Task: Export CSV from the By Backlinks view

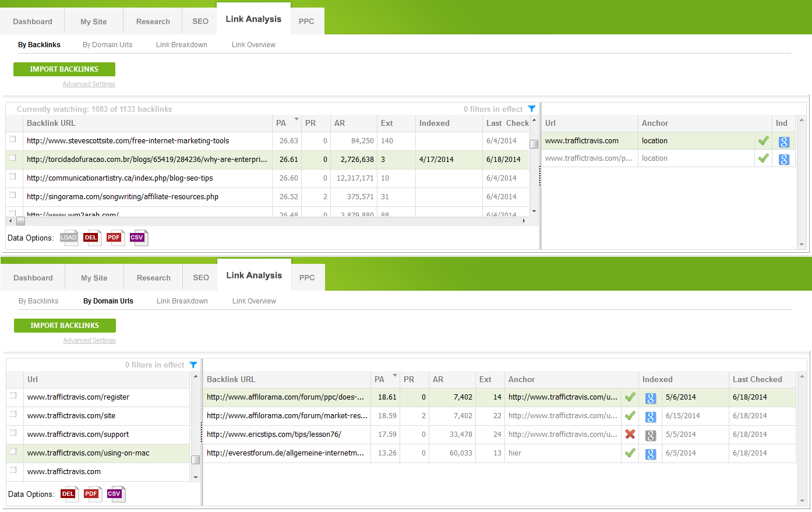Action: click(139, 238)
